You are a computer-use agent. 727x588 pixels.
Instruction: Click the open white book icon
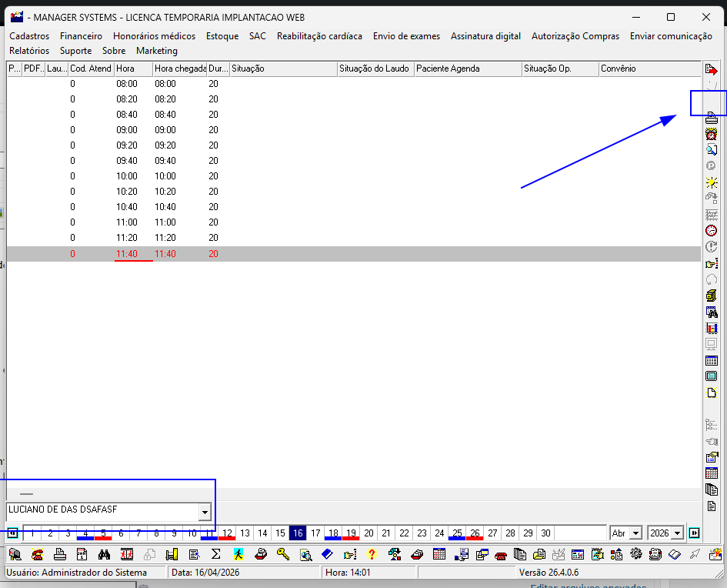pos(675,554)
